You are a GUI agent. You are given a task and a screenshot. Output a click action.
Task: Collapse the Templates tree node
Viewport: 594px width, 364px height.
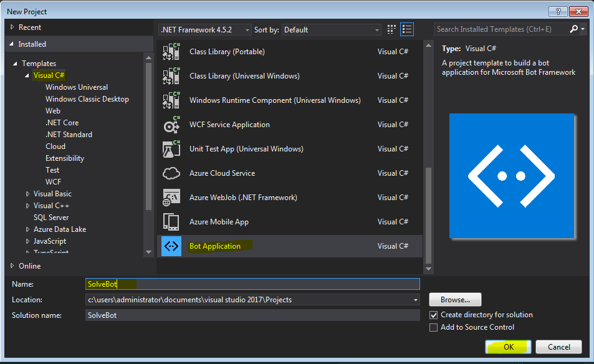15,64
